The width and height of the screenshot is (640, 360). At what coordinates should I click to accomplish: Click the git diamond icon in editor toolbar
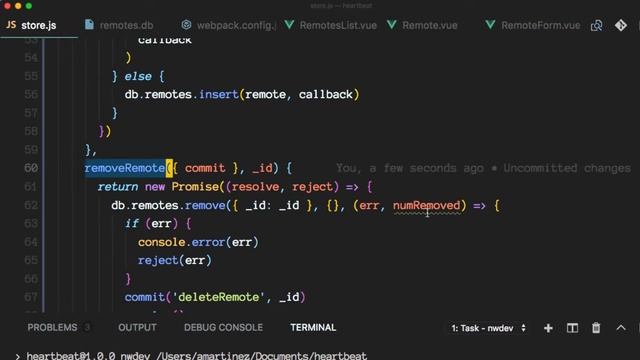click(621, 25)
